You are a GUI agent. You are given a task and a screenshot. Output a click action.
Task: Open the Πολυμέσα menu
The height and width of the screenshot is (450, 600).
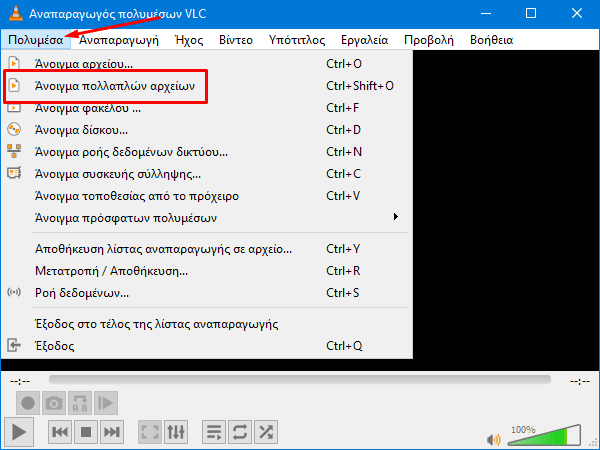point(36,40)
